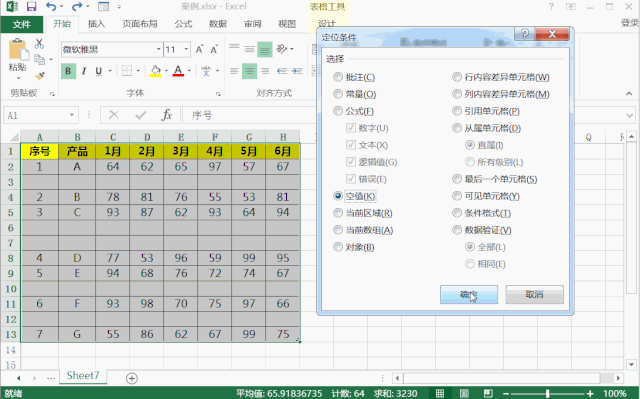Screen dimensions: 640x399
Task: Toggle Bold formatting
Action: pos(68,71)
